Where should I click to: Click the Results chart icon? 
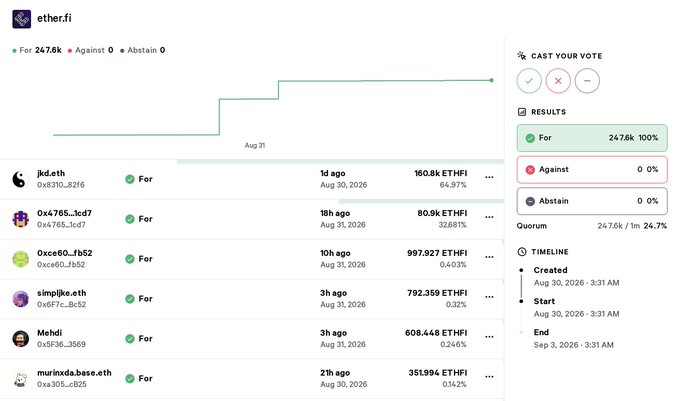[x=522, y=112]
